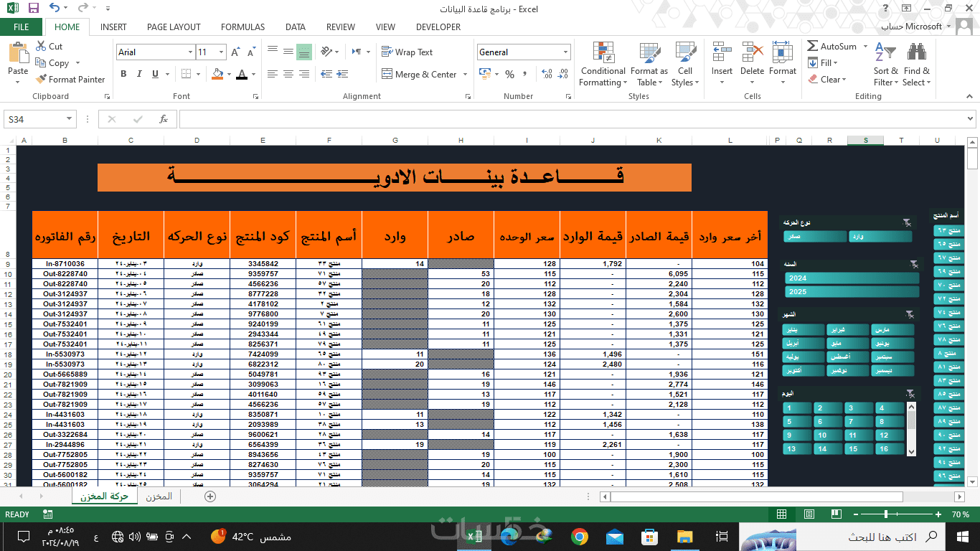Open Chrome from the Windows taskbar
The height and width of the screenshot is (551, 980).
[580, 536]
